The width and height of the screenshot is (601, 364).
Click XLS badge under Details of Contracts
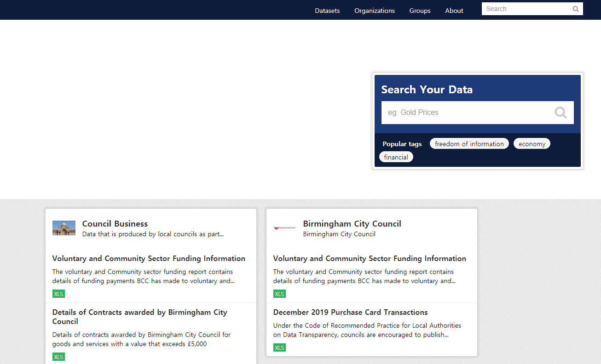58,357
